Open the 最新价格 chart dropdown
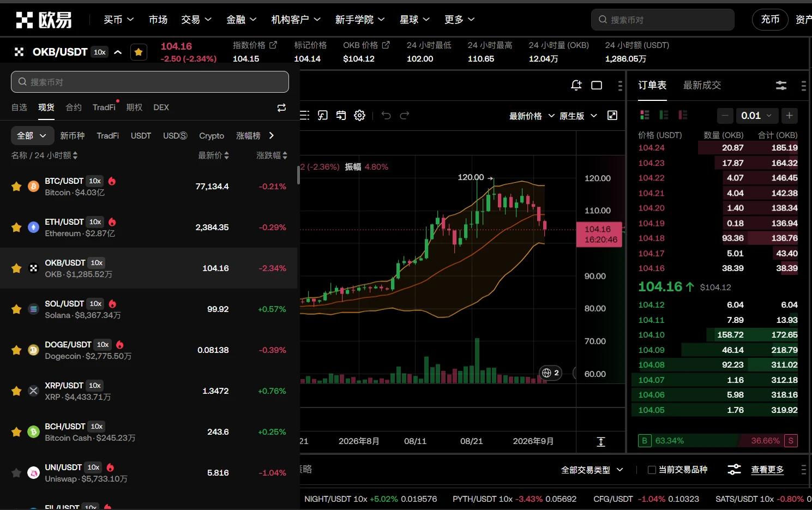The image size is (812, 510). 532,116
